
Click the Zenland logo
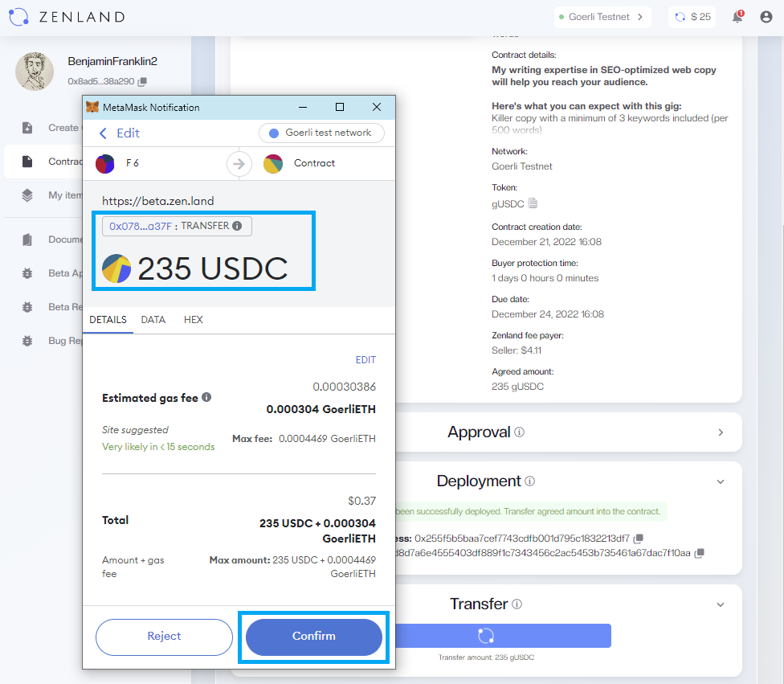pos(67,17)
